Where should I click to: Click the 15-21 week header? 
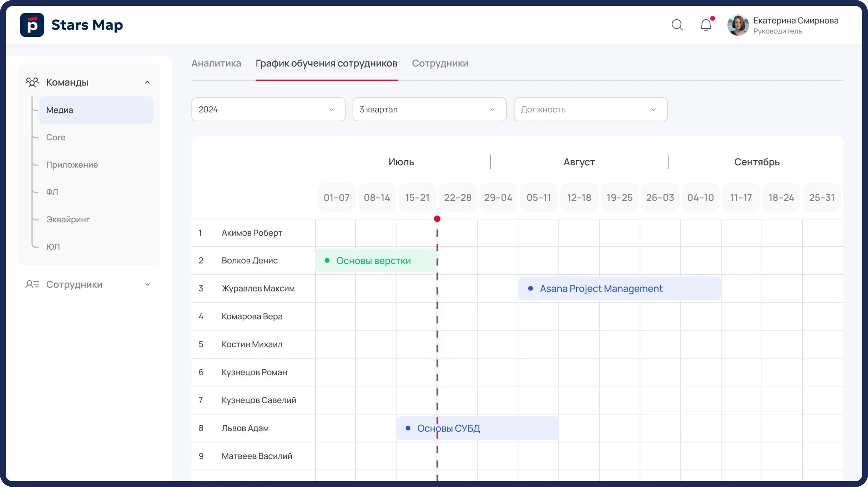point(417,198)
